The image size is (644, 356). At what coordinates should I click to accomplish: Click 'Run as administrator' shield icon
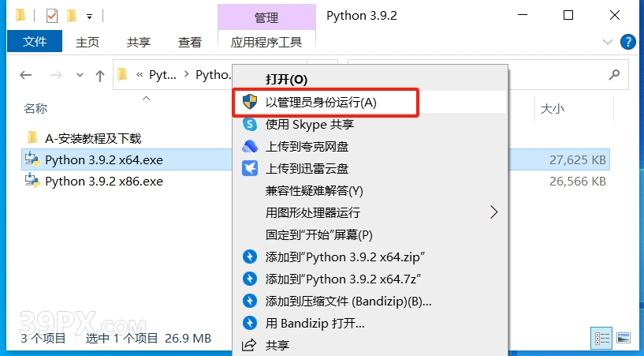[250, 102]
